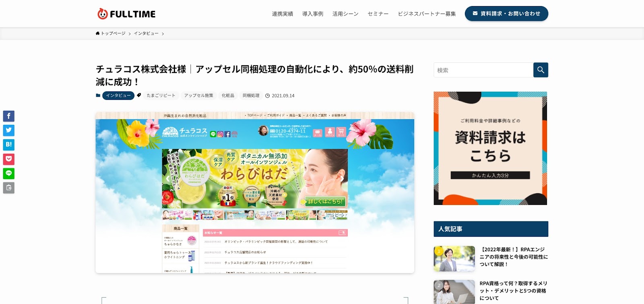Viewport: 644px width, 304px height.
Task: Open the チュラコス website screenshot image
Action: [255, 192]
